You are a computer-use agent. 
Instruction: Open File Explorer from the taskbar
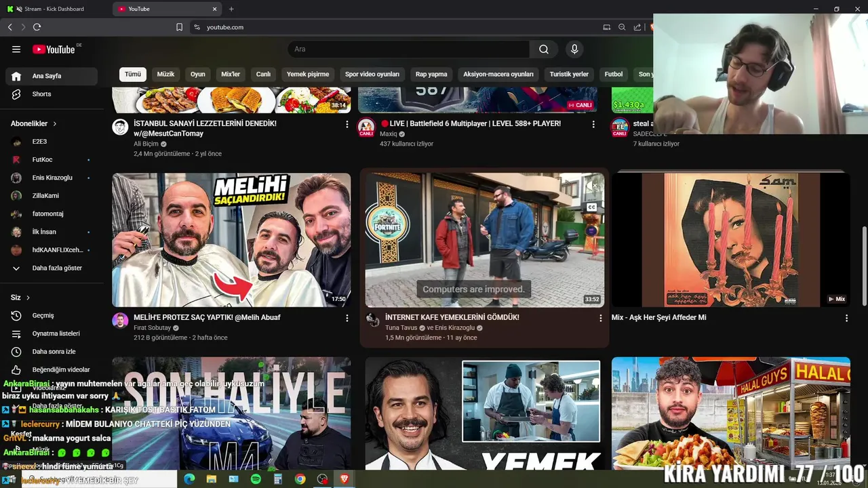(x=212, y=479)
